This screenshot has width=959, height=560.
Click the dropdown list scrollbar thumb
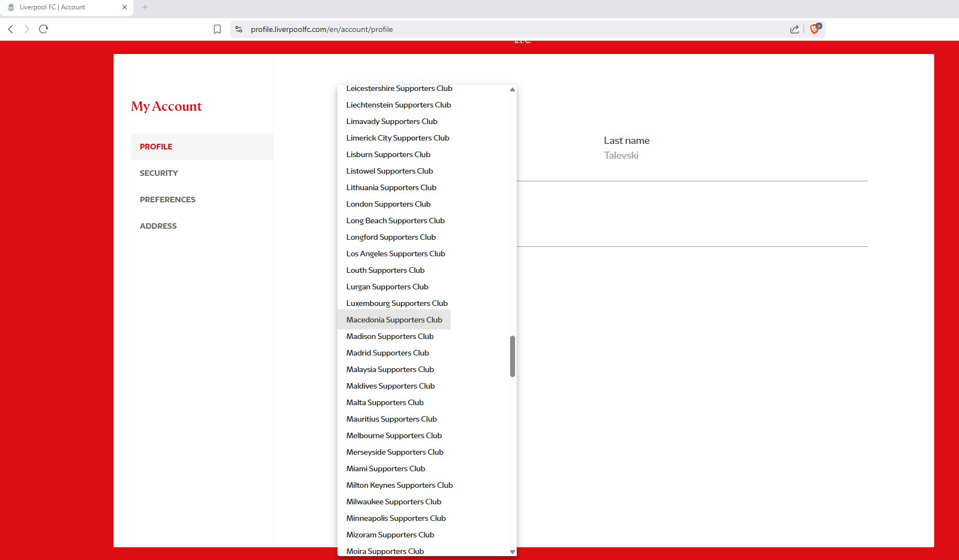(x=512, y=356)
